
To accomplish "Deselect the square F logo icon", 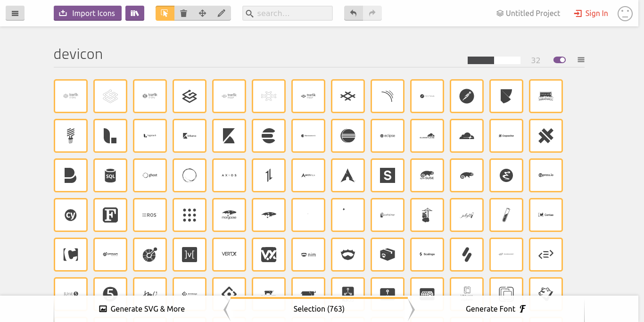I will pos(110,215).
